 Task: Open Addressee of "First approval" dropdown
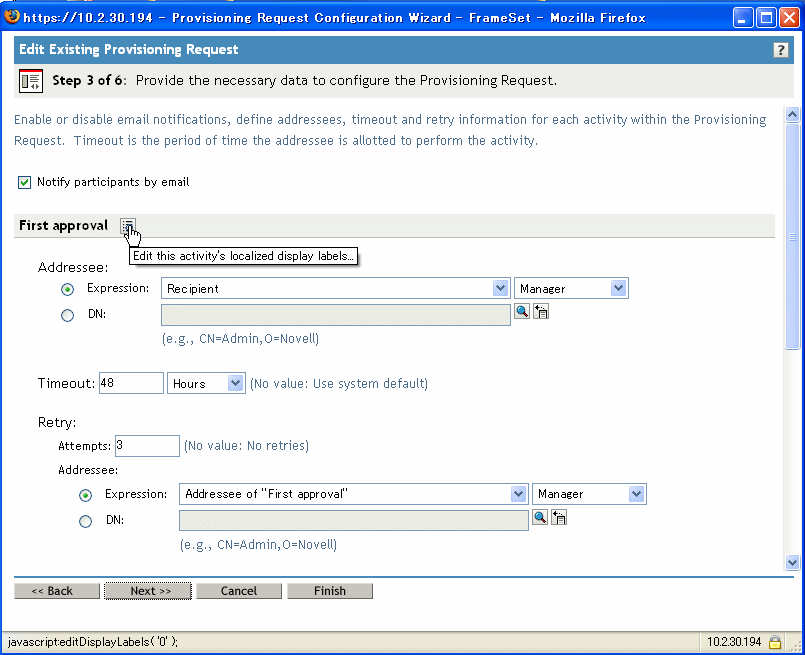tap(353, 494)
